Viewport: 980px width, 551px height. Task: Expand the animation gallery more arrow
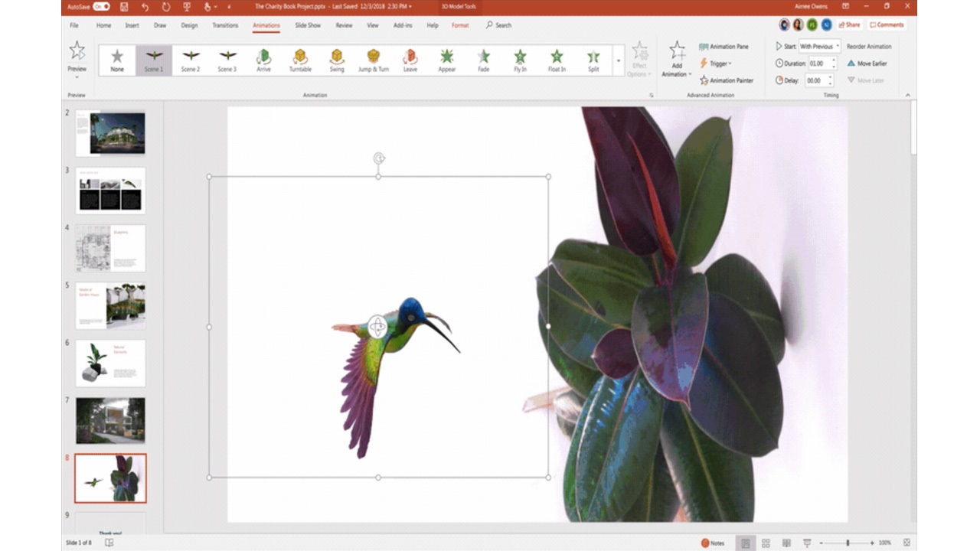pos(619,60)
